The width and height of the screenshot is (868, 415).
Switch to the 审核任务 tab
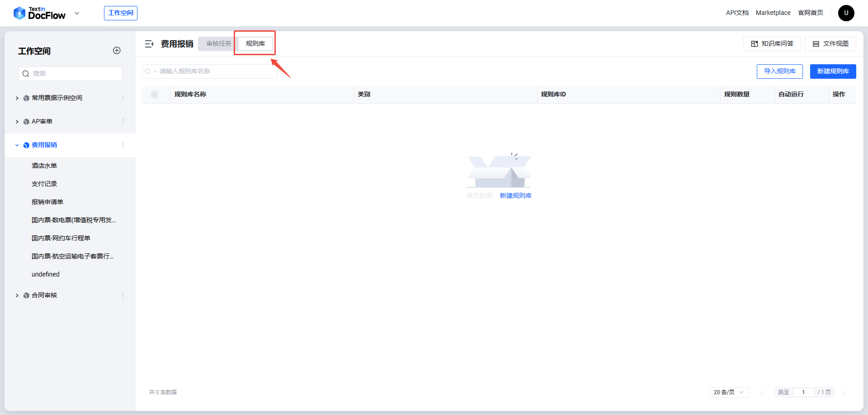(x=219, y=43)
